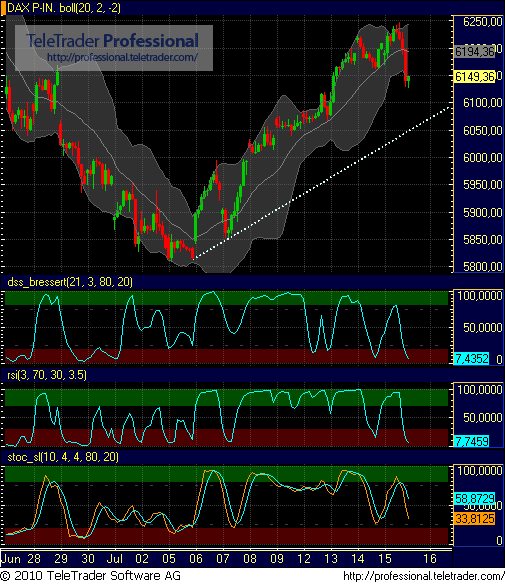Click the 100,0000 level on stoc_sl scale
This screenshot has width=505, height=585.
[480, 471]
